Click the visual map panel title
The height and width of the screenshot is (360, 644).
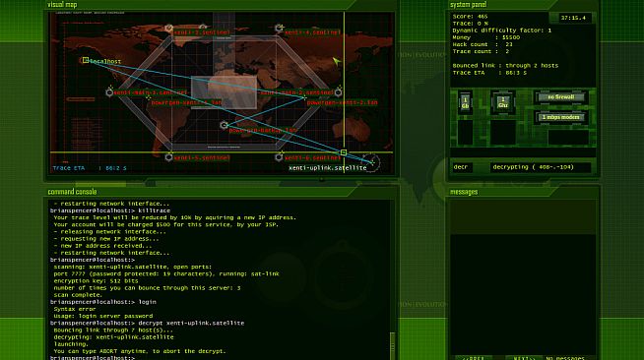coord(62,5)
